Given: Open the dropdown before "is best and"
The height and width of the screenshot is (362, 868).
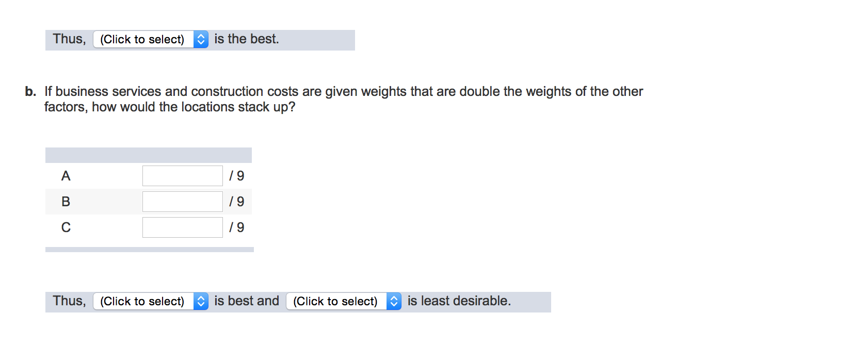Looking at the screenshot, I should [x=143, y=302].
